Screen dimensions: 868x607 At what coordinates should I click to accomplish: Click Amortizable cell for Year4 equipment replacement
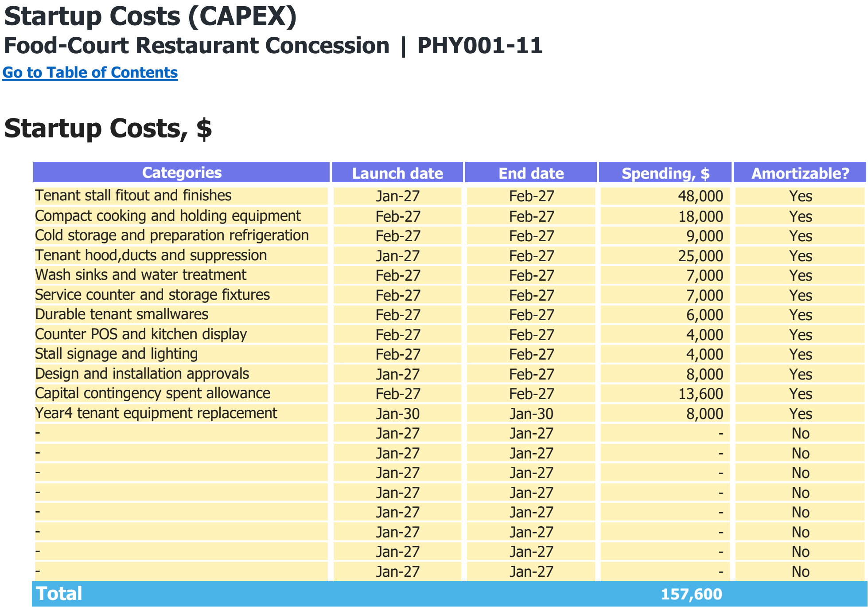[x=800, y=414]
